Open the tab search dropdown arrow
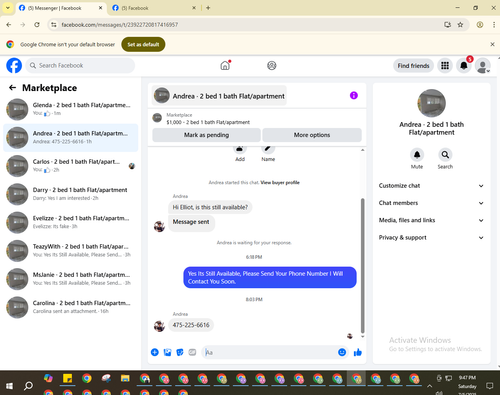This screenshot has height=395, width=500. 8,8
